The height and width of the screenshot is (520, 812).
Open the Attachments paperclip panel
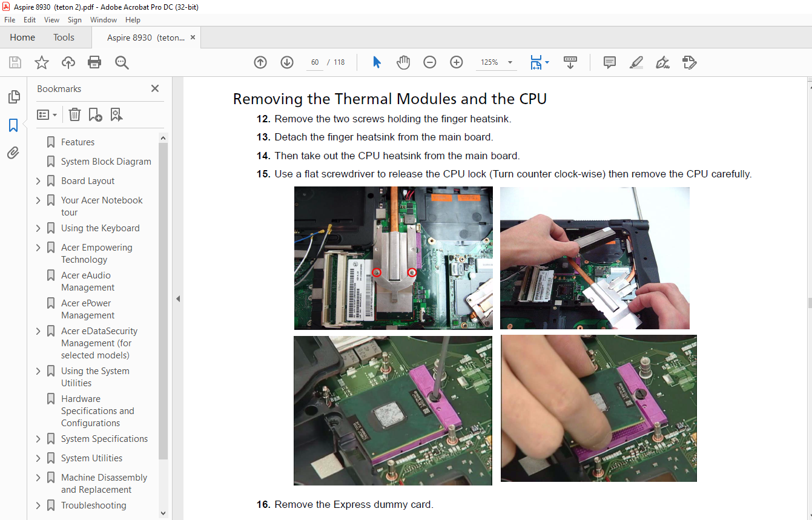click(x=13, y=153)
